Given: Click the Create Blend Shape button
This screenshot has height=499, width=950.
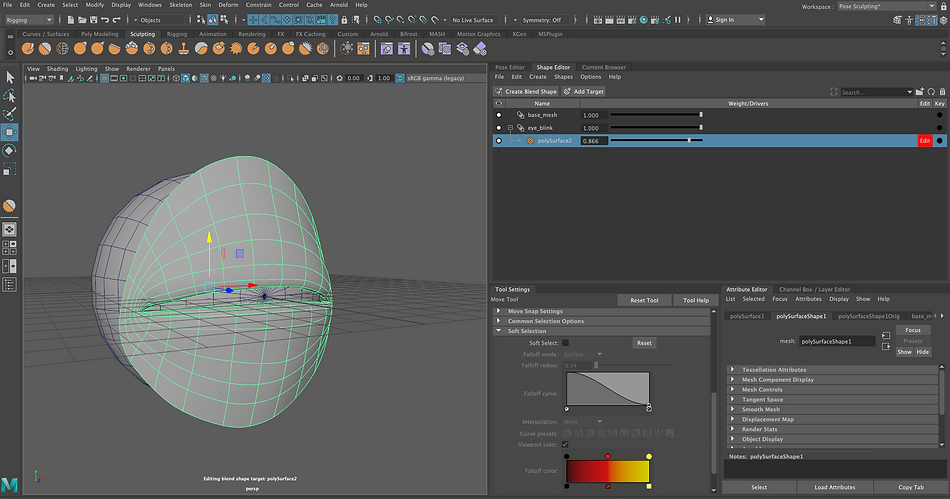Looking at the screenshot, I should [525, 91].
